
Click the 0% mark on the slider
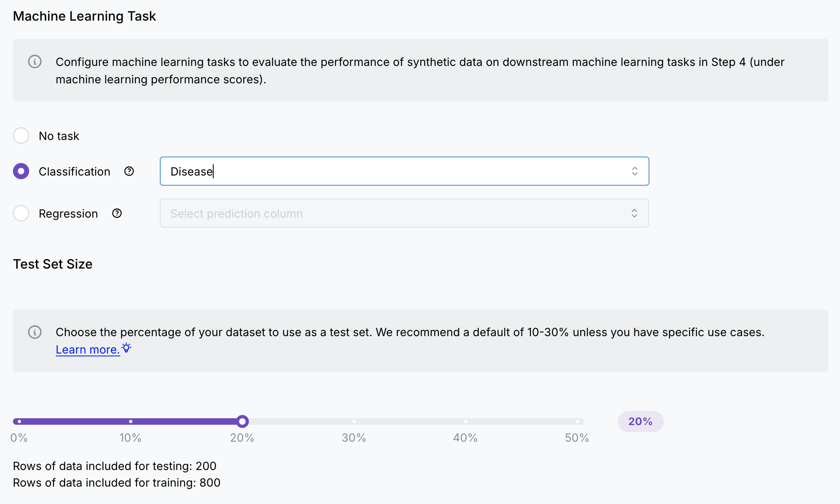[x=19, y=421]
